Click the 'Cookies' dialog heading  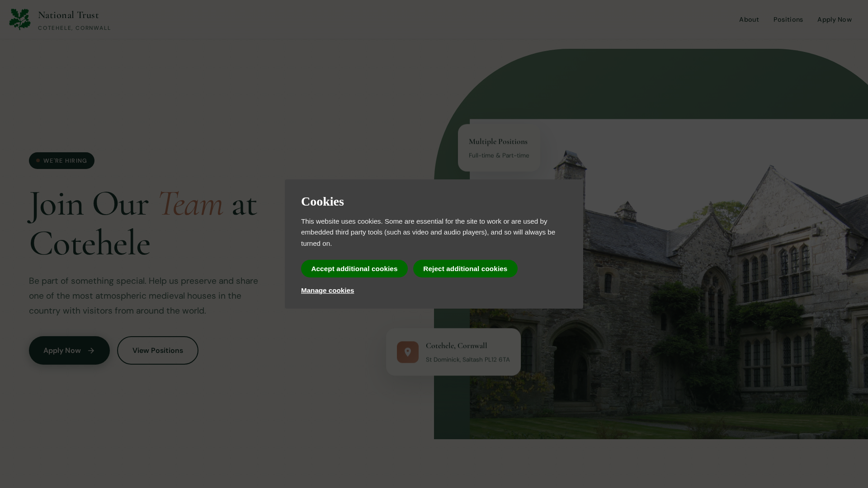click(322, 202)
